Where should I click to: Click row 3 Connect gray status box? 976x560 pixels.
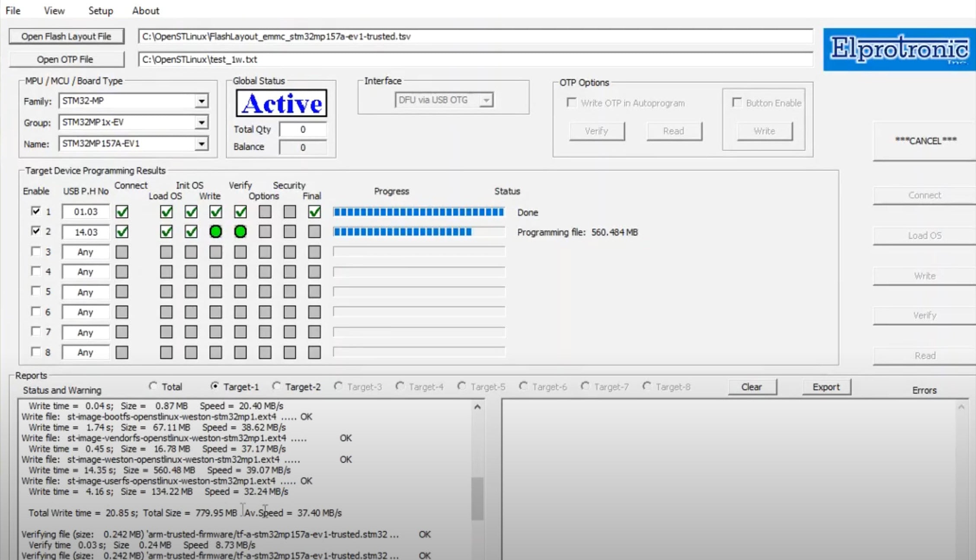tap(122, 252)
